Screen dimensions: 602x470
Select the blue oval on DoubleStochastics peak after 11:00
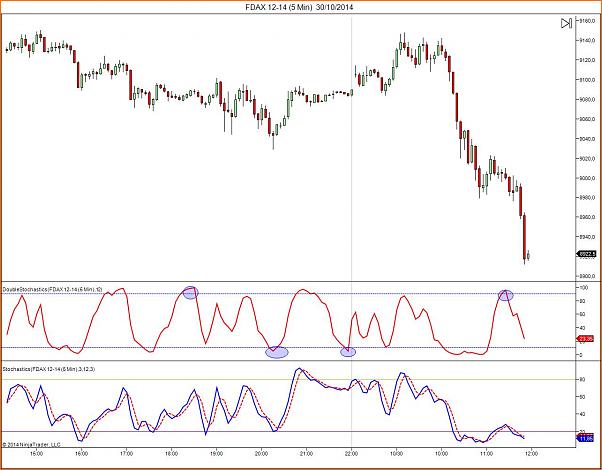tap(506, 295)
